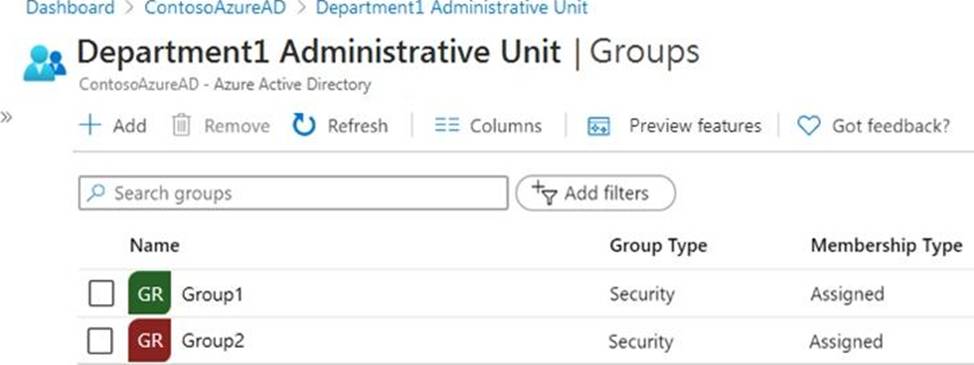Go to Dashboard breadcrumb
The height and width of the screenshot is (365, 974).
pos(70,9)
